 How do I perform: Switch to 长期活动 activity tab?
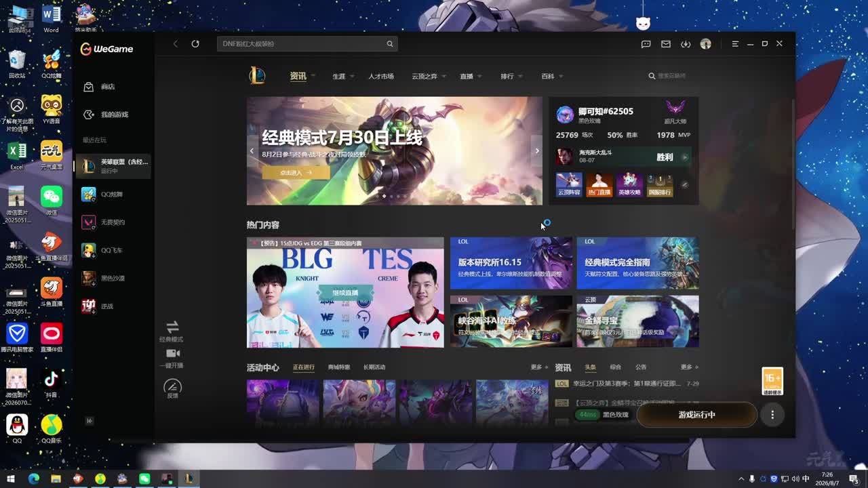coord(374,367)
